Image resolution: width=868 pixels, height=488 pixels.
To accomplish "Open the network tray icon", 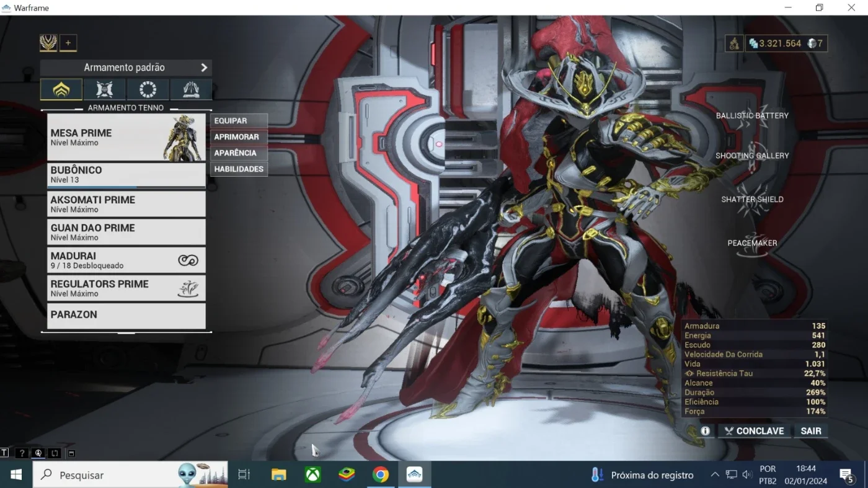I will (x=732, y=475).
